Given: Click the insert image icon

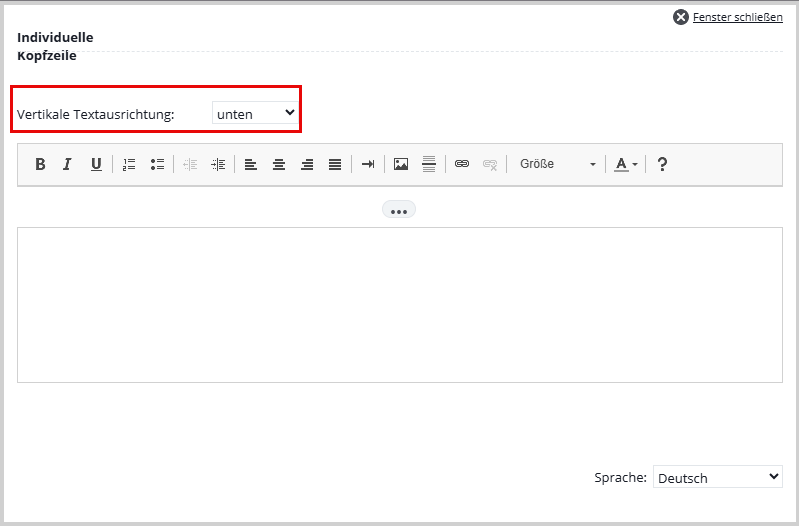Looking at the screenshot, I should 401,164.
